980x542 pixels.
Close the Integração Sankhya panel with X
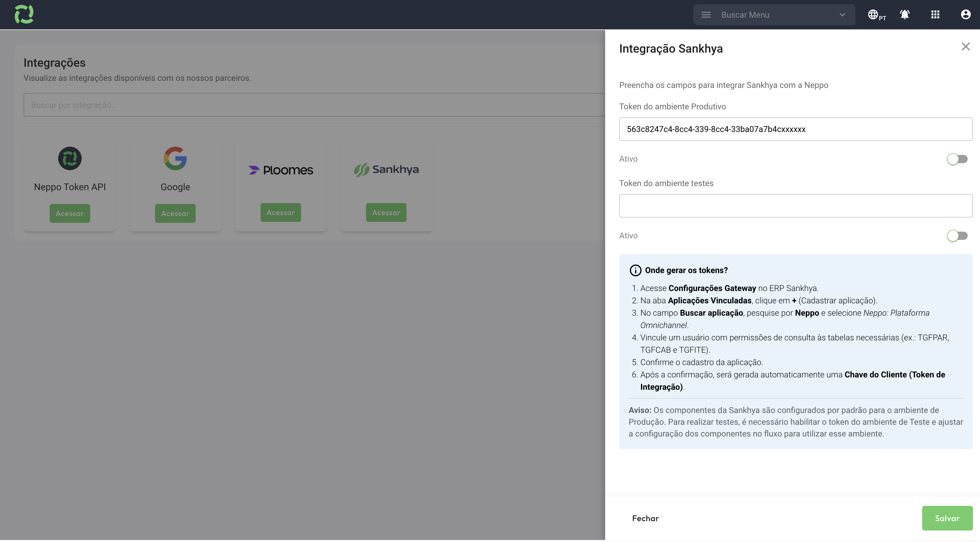pos(966,46)
